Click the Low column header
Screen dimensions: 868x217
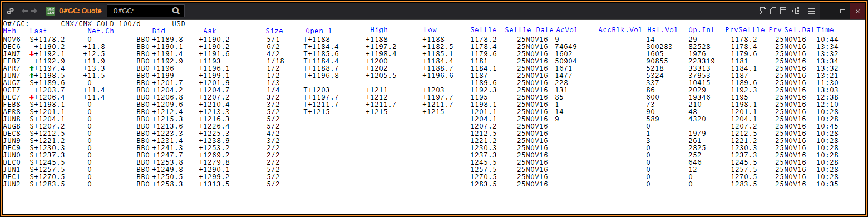point(430,30)
